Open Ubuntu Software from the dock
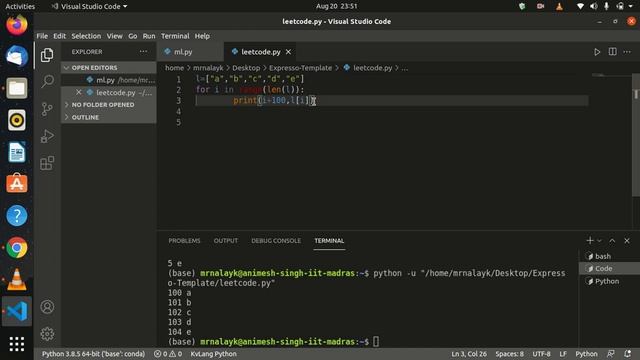Viewport: 640px width, 360px height. (x=17, y=184)
